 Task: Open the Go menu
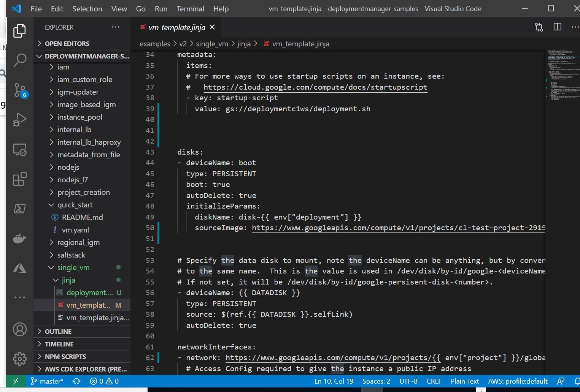[x=141, y=9]
